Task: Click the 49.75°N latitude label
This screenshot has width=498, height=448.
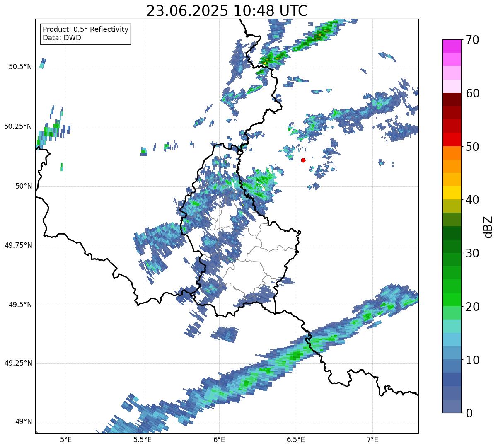Action: (18, 245)
